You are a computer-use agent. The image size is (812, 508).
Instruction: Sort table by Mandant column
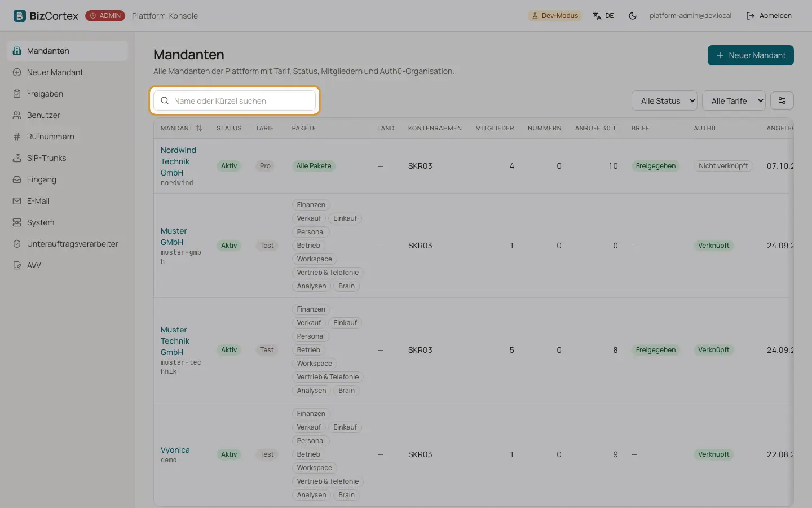coord(182,128)
